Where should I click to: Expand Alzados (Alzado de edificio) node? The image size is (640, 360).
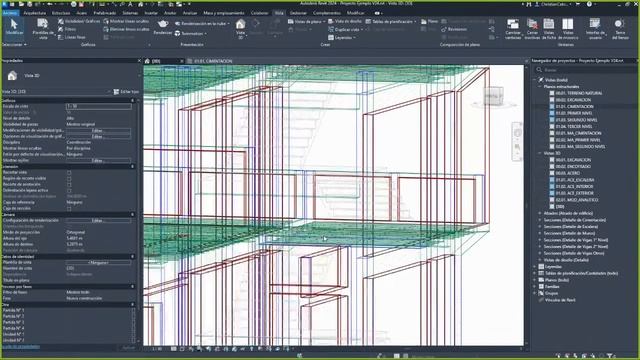(540, 213)
